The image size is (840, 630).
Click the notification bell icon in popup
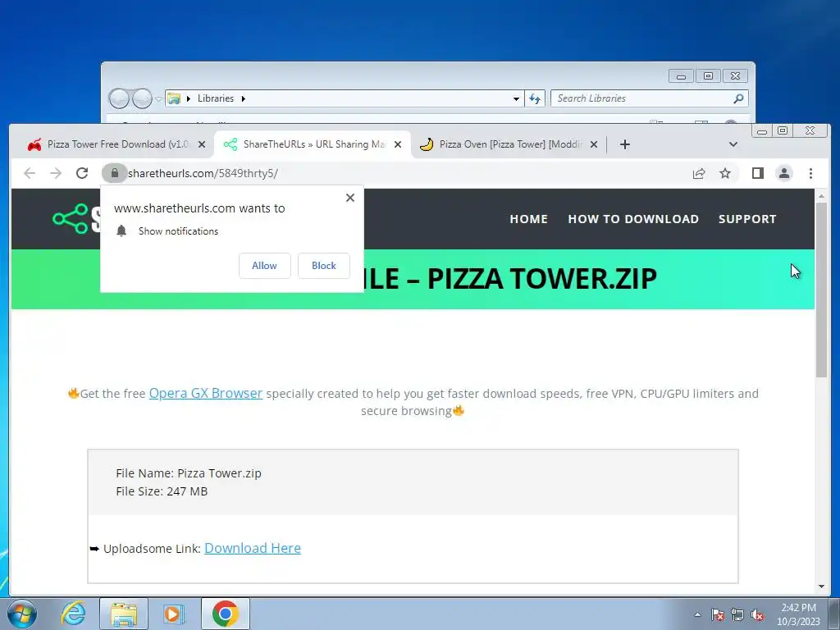click(121, 231)
